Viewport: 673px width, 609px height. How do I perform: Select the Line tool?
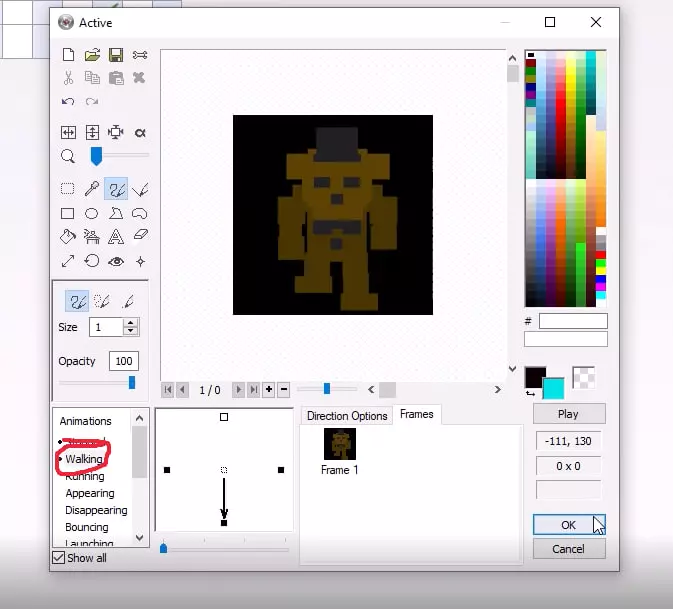point(140,189)
